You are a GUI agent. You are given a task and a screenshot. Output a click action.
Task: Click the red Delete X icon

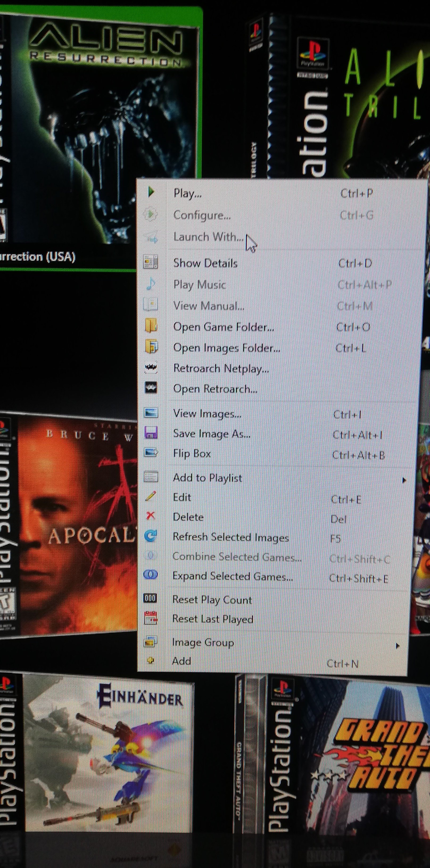(150, 516)
